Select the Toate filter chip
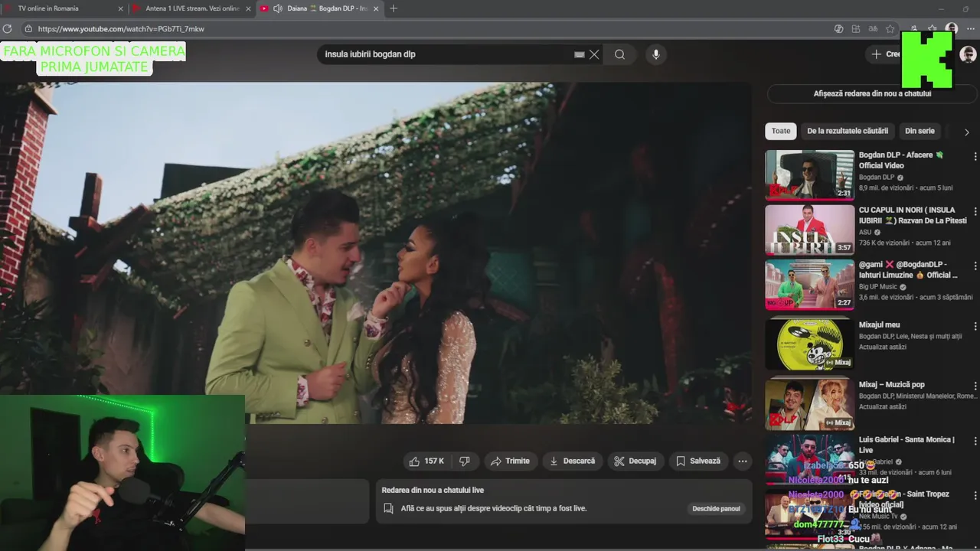 pyautogui.click(x=781, y=131)
